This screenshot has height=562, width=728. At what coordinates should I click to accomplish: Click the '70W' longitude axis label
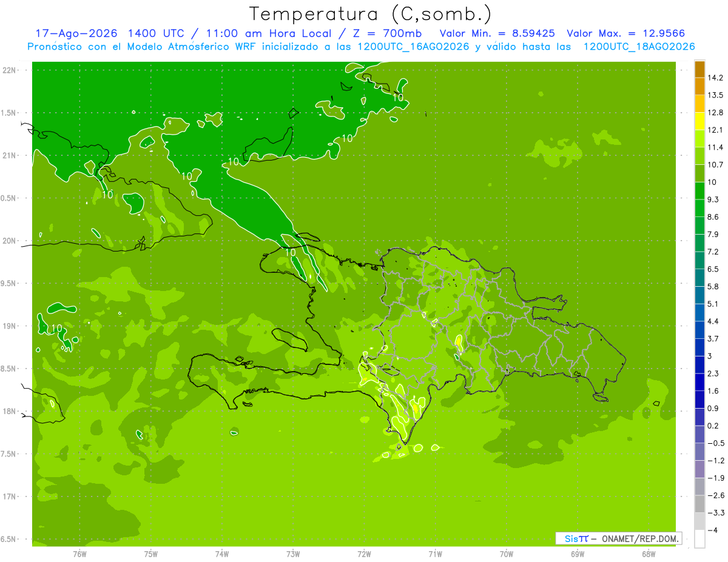click(507, 554)
